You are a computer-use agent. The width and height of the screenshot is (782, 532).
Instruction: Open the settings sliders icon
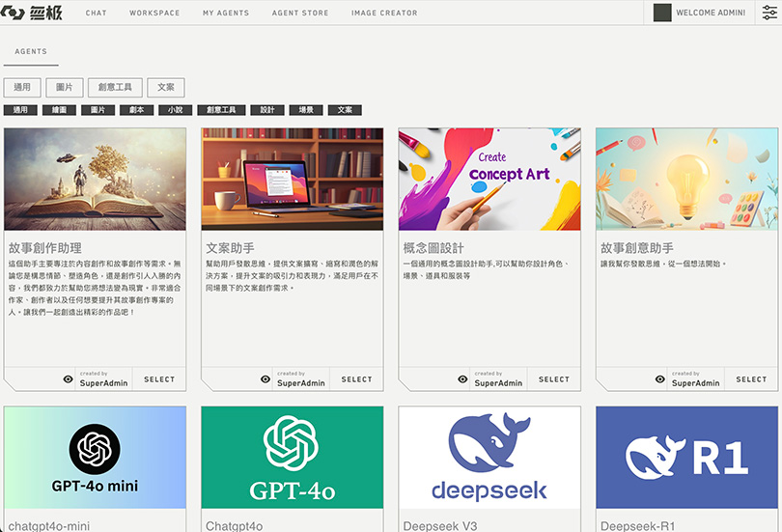[768, 13]
